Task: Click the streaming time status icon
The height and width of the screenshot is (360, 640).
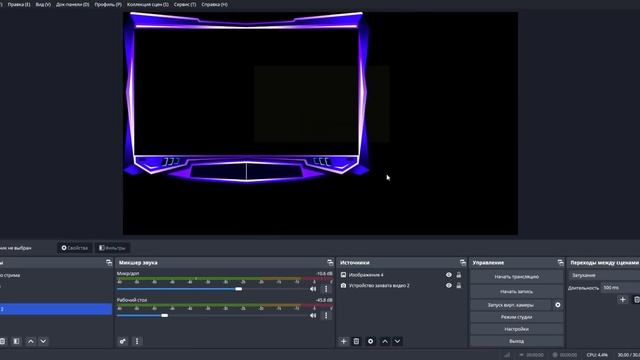Action: click(x=522, y=355)
